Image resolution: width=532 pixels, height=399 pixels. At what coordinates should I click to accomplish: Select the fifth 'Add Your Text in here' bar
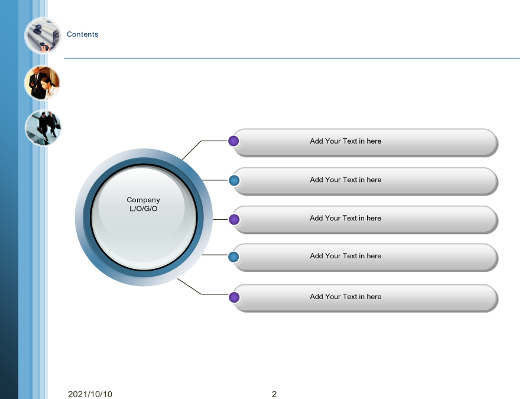point(365,298)
